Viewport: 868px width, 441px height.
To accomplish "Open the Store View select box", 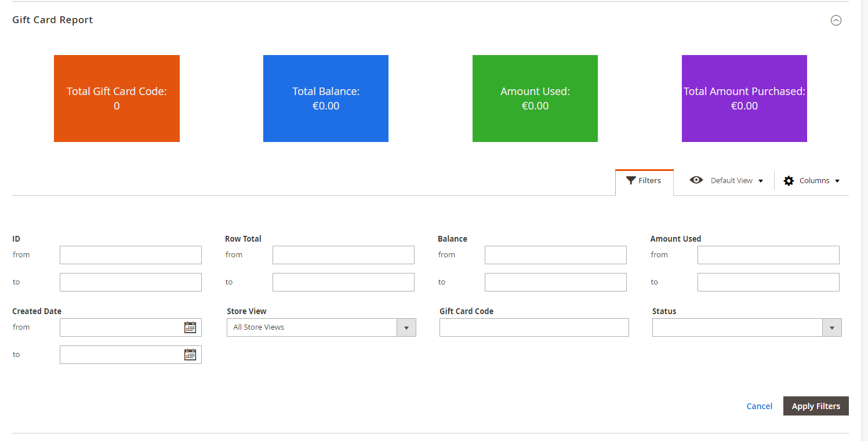I will click(x=321, y=327).
